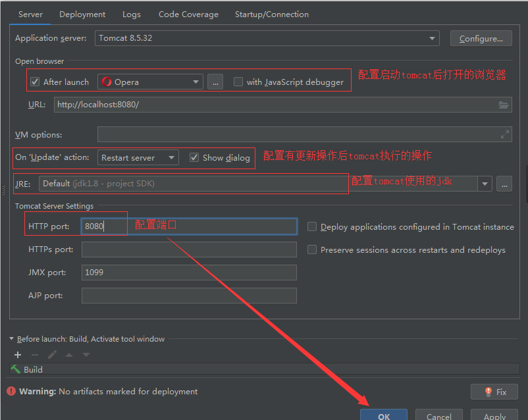Click the JRE Default text field

pos(258,184)
